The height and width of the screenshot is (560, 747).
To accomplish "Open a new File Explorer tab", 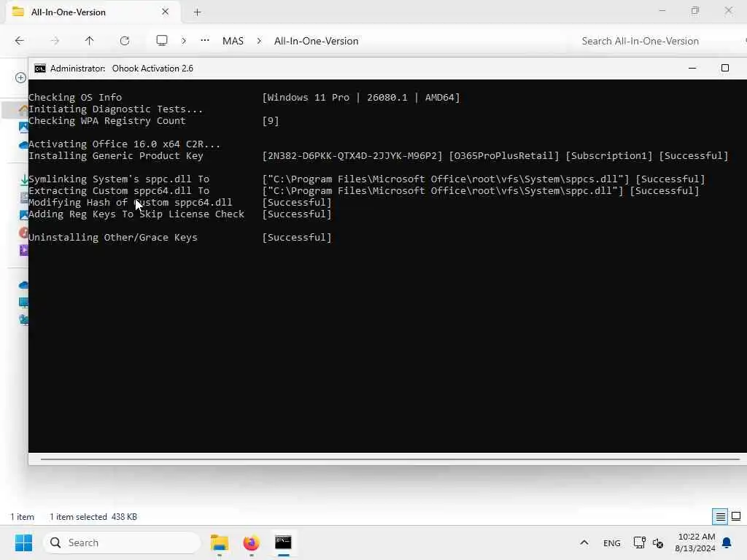I will 197,12.
